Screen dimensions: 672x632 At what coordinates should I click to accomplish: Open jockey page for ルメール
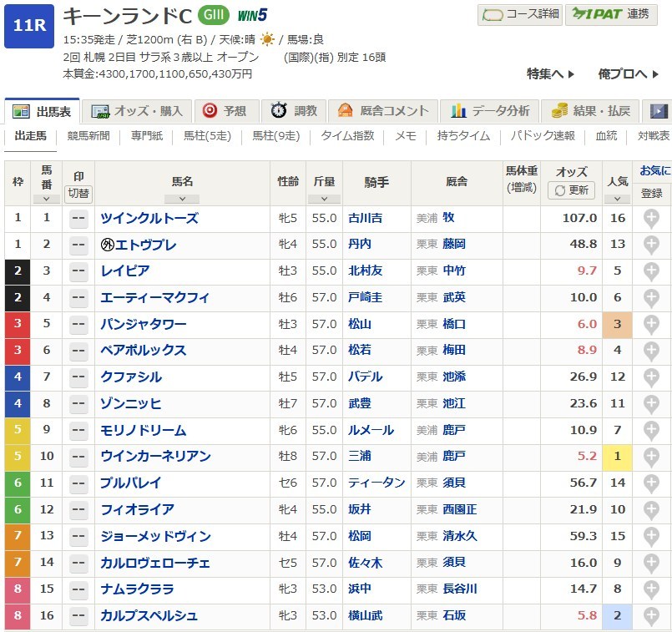coord(371,430)
